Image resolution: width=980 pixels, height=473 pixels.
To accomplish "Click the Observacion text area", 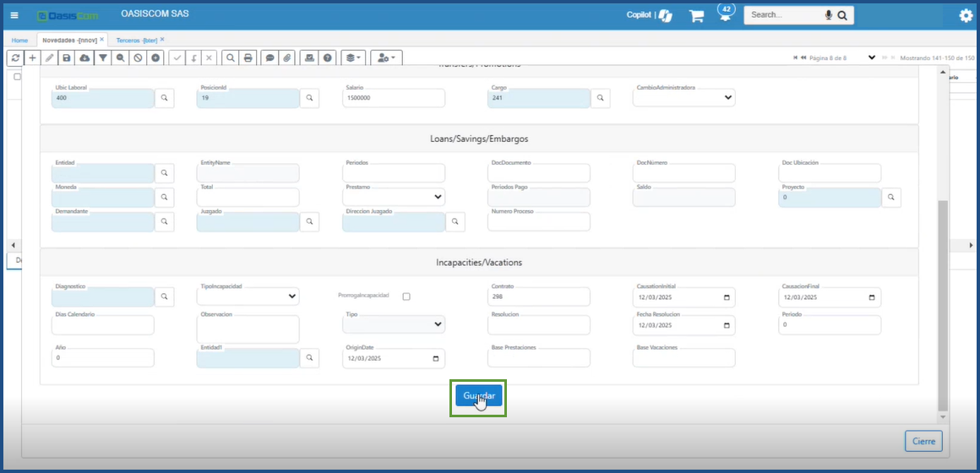I will (248, 329).
